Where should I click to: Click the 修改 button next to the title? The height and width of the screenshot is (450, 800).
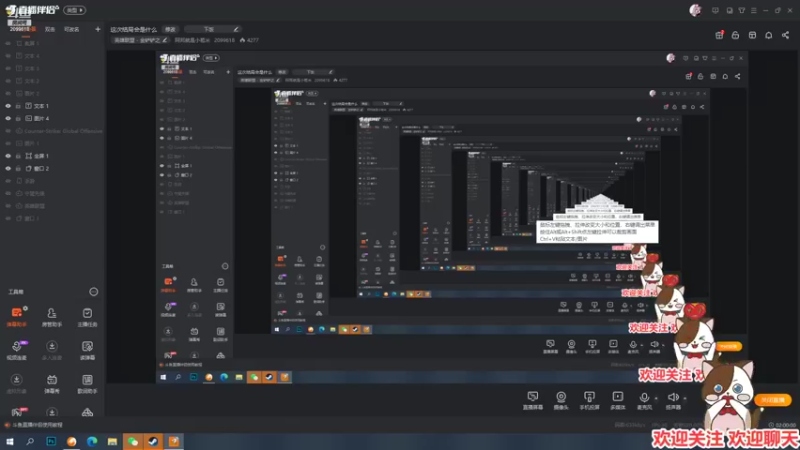[170, 29]
